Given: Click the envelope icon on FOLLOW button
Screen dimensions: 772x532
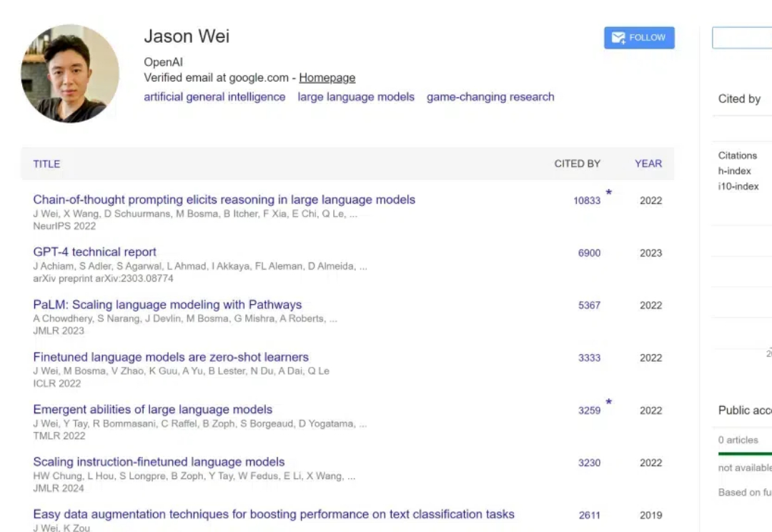Looking at the screenshot, I should [x=618, y=37].
